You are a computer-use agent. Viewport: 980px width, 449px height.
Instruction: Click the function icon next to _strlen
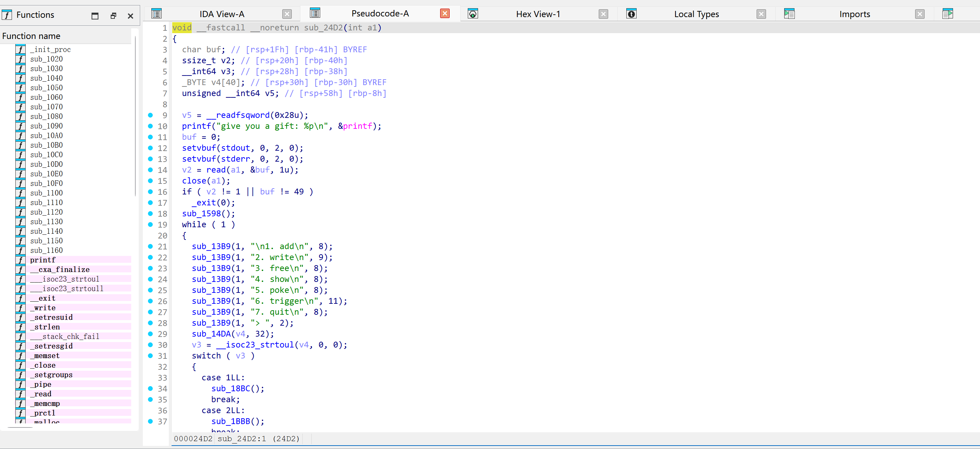[x=21, y=327]
